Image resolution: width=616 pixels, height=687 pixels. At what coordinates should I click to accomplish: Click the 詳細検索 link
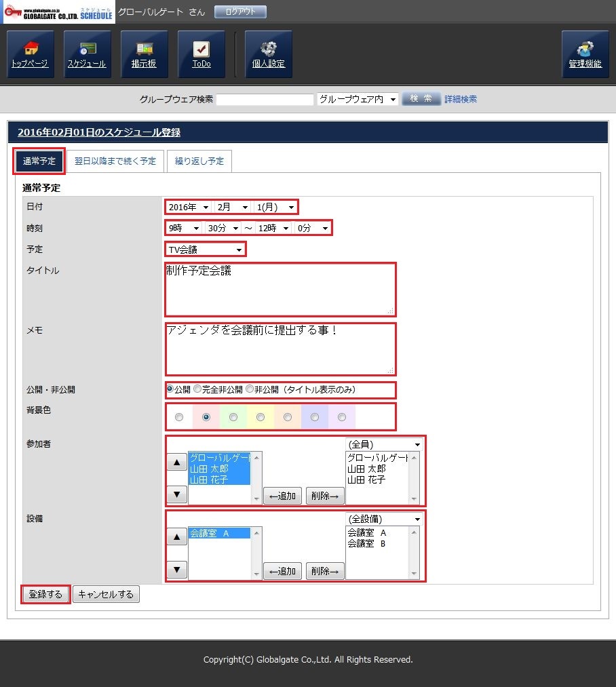pos(461,99)
